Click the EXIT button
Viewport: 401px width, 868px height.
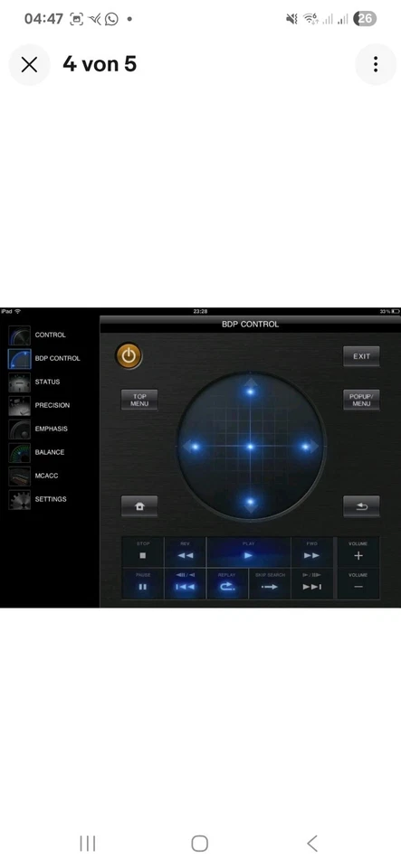click(x=362, y=356)
